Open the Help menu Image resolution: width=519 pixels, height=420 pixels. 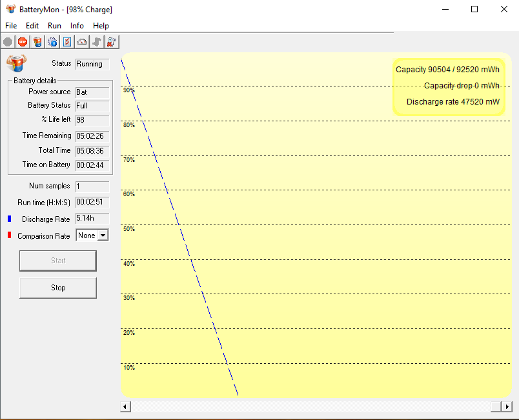coord(101,26)
